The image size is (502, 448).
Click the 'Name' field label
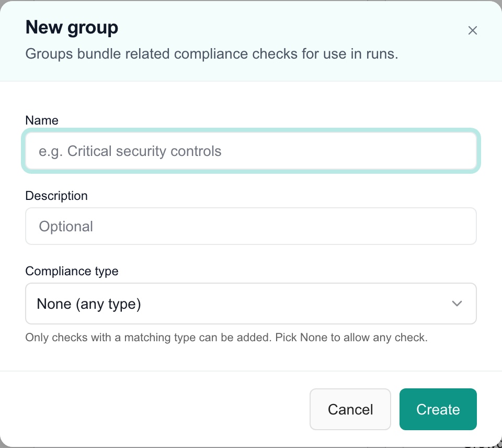pyautogui.click(x=42, y=120)
